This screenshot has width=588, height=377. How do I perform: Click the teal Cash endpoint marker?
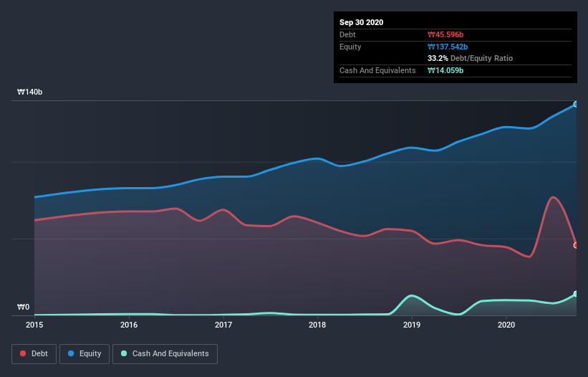(x=576, y=294)
